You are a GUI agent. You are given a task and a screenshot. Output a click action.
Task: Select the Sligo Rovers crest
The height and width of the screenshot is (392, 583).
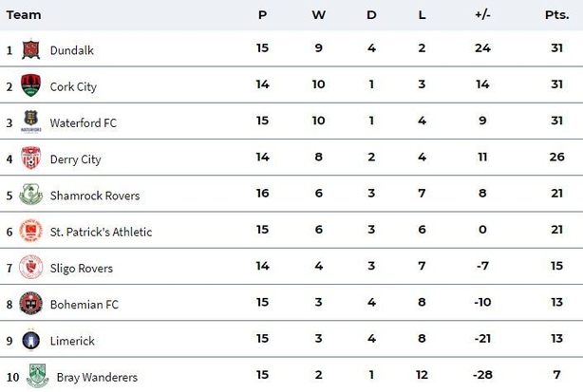(31, 267)
